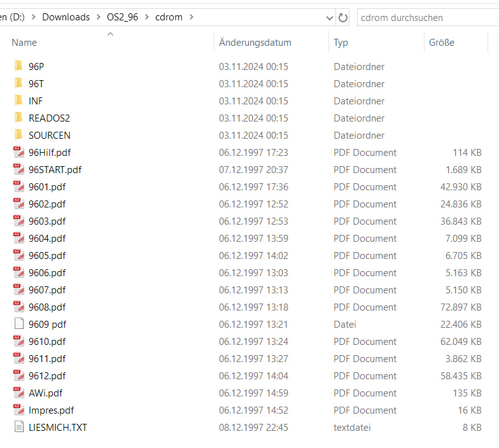The image size is (499, 448).
Task: Click the SOURCEN folder icon
Action: pyautogui.click(x=18, y=135)
